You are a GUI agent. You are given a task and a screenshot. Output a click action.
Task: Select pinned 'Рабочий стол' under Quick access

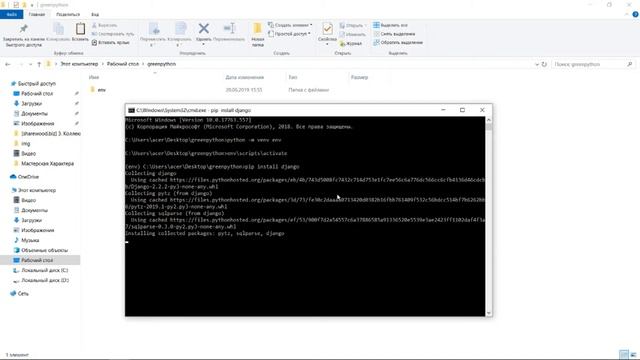(x=37, y=93)
